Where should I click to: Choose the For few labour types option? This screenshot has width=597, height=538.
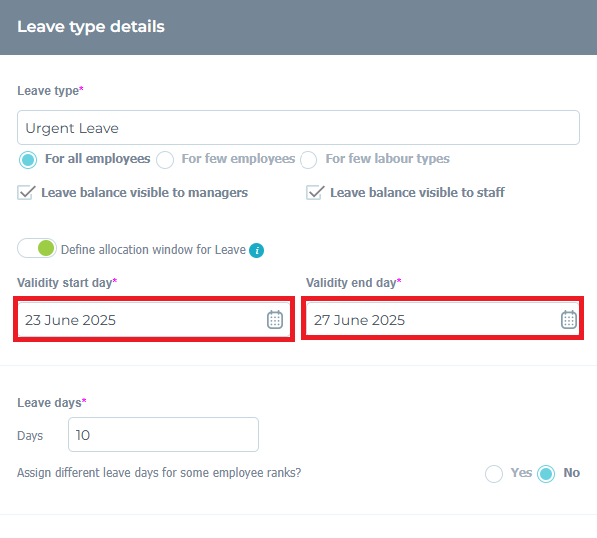click(x=308, y=160)
